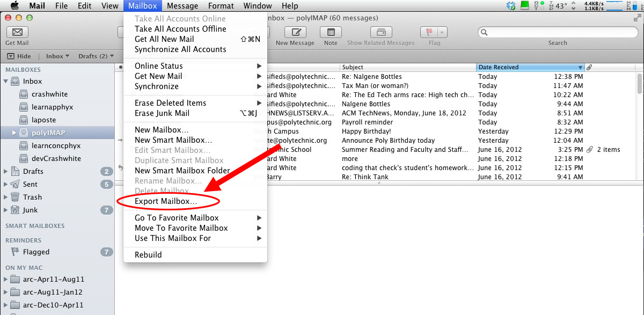Viewport: 644px width, 315px height.
Task: Click the devCrashwhite mailbox icon
Action: (23, 158)
